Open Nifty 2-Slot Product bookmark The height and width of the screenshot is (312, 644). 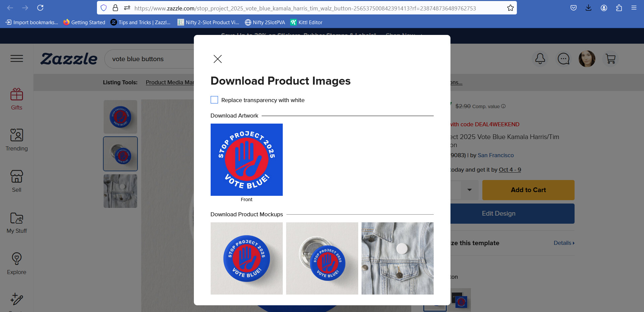click(x=208, y=23)
